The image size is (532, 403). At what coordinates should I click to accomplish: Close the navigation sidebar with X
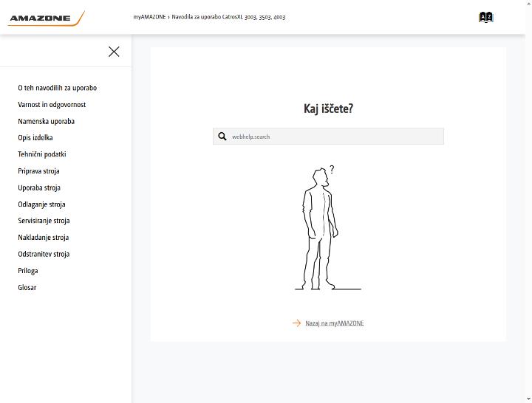114,52
